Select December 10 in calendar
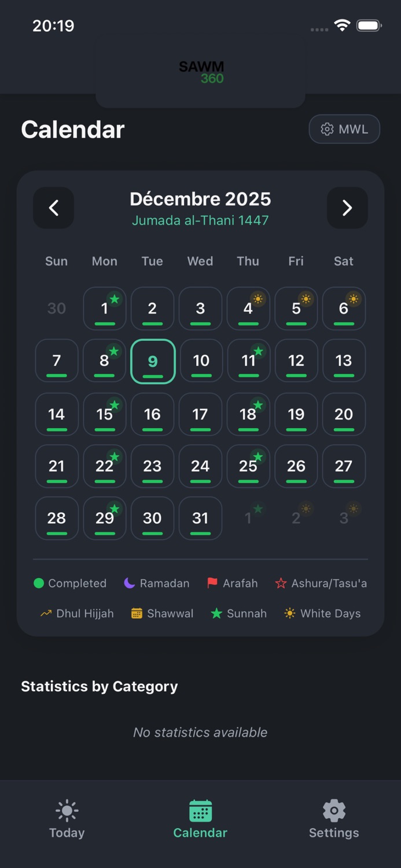The height and width of the screenshot is (868, 401). tap(201, 361)
